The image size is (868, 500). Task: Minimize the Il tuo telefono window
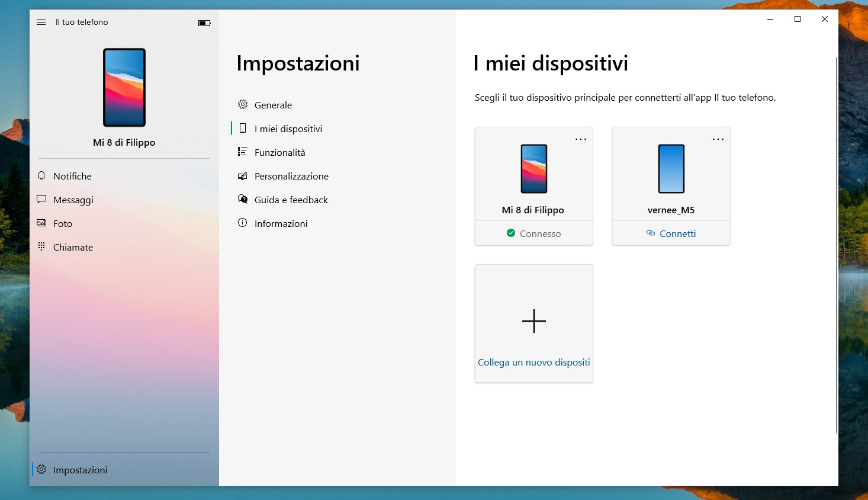pyautogui.click(x=770, y=19)
